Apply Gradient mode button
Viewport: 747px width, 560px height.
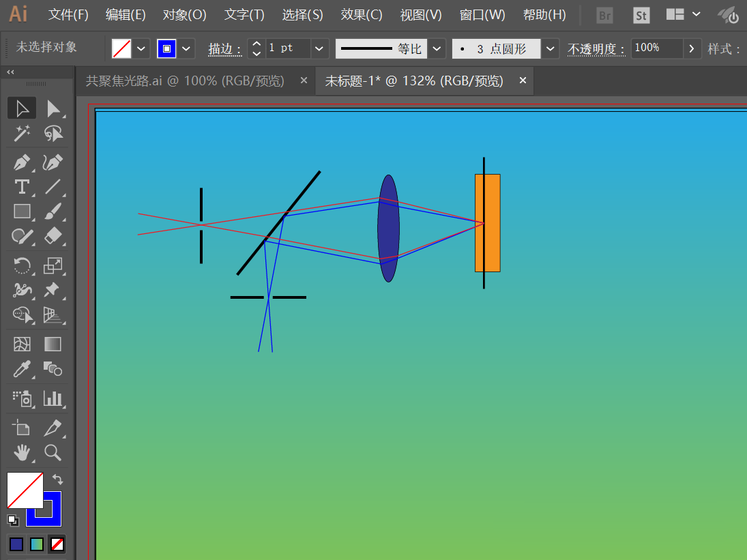pyautogui.click(x=37, y=544)
